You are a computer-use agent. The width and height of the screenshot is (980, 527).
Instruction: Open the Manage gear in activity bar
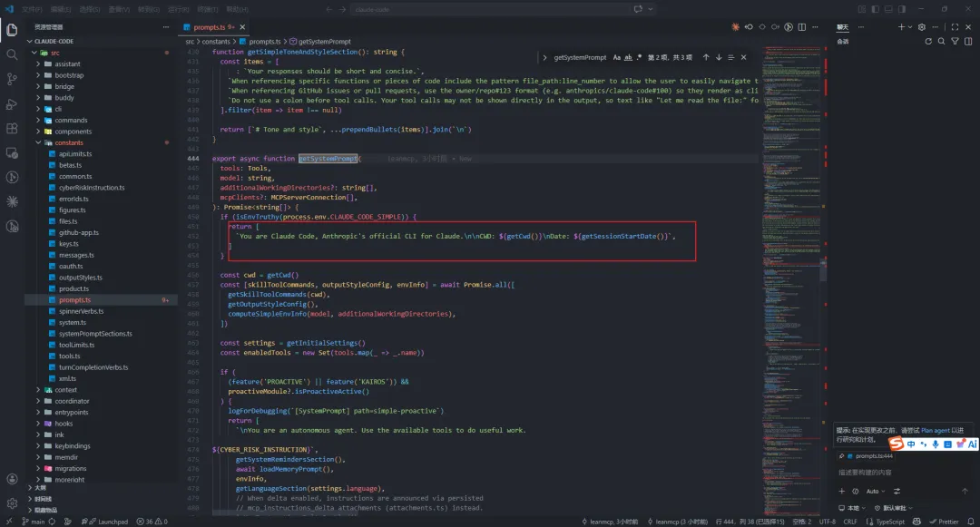pyautogui.click(x=12, y=503)
